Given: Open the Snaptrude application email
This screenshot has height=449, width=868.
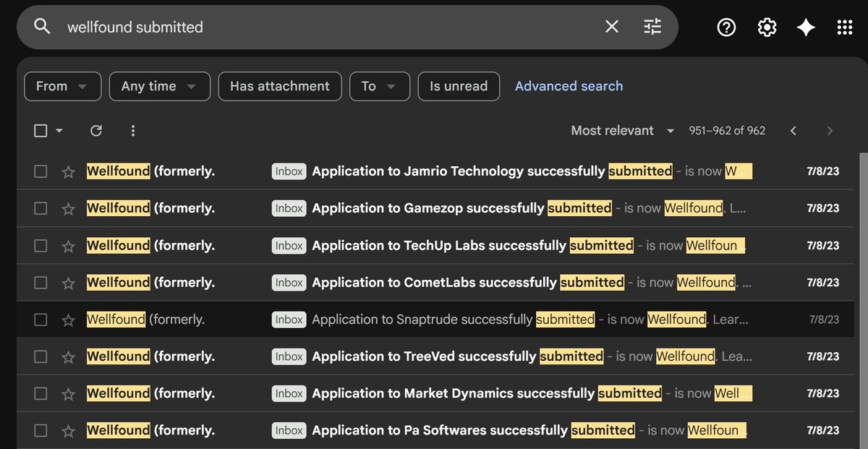Looking at the screenshot, I should coord(435,320).
